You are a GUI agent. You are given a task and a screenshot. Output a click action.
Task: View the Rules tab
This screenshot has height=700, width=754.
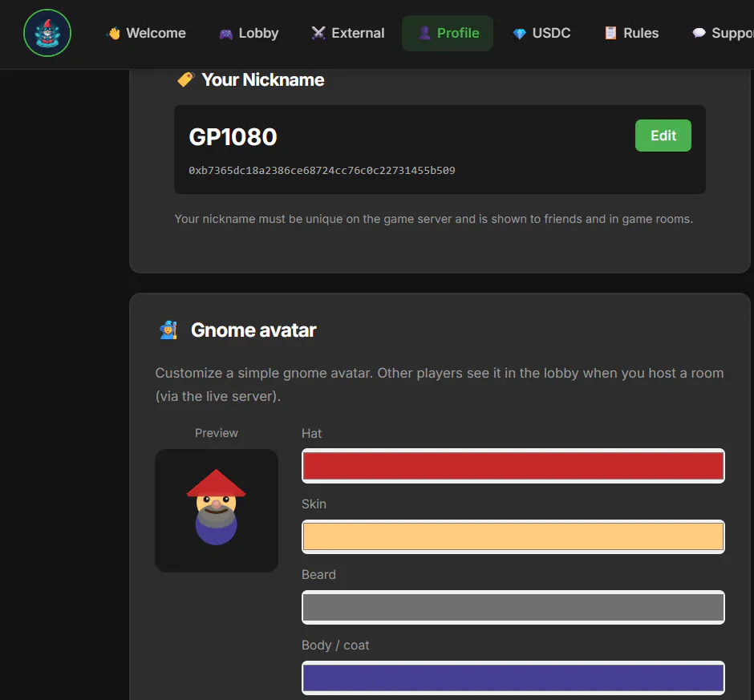[632, 33]
